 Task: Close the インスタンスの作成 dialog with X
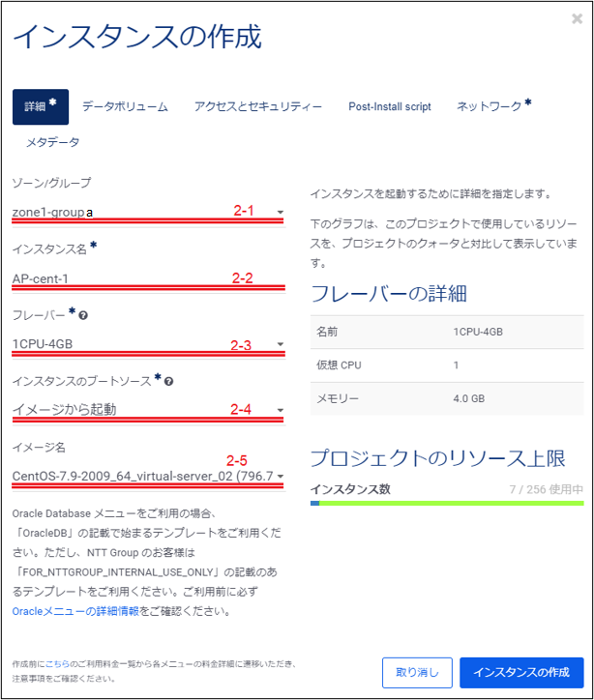pyautogui.click(x=577, y=18)
